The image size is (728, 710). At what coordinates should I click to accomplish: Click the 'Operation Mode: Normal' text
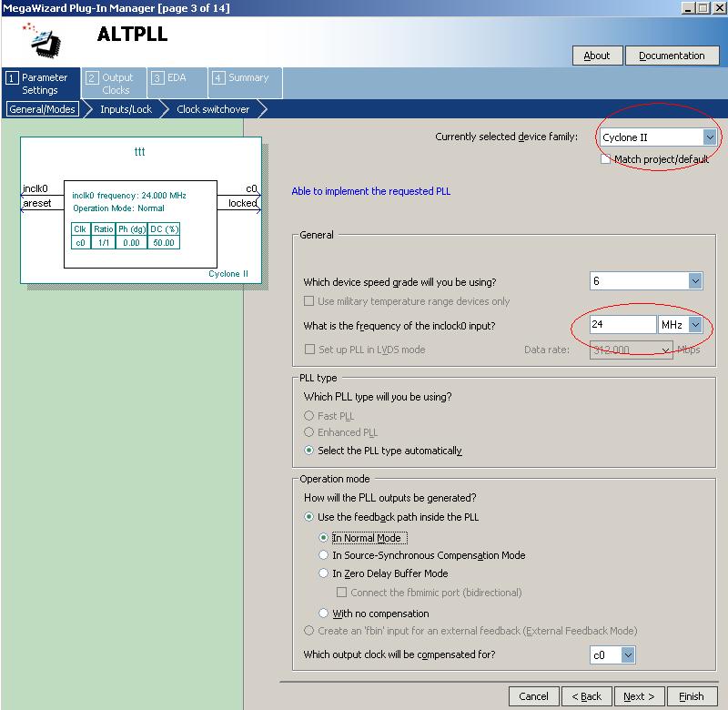point(118,208)
